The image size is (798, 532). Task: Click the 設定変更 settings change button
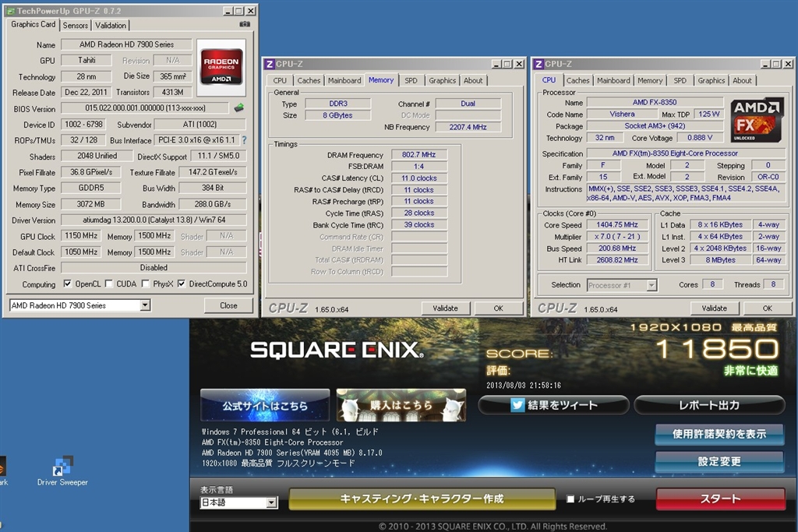(x=719, y=461)
